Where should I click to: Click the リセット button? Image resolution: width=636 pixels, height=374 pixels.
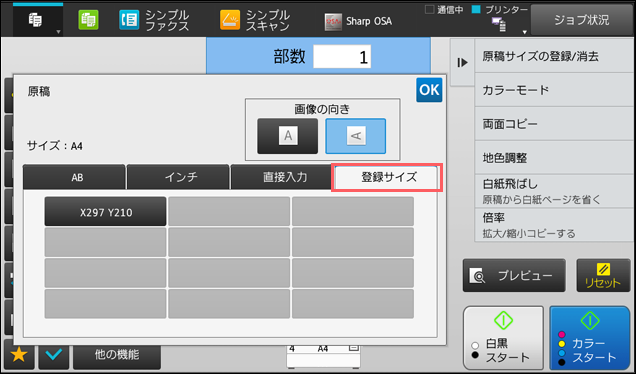(603, 275)
